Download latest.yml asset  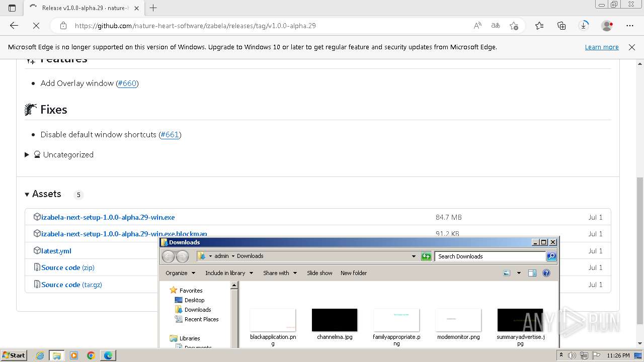click(56, 251)
